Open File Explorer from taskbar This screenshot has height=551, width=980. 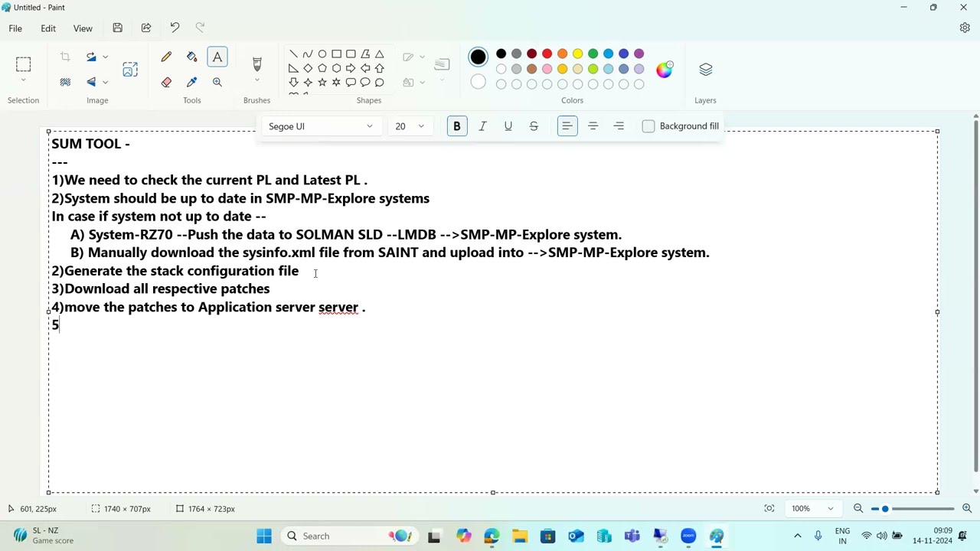point(519,536)
